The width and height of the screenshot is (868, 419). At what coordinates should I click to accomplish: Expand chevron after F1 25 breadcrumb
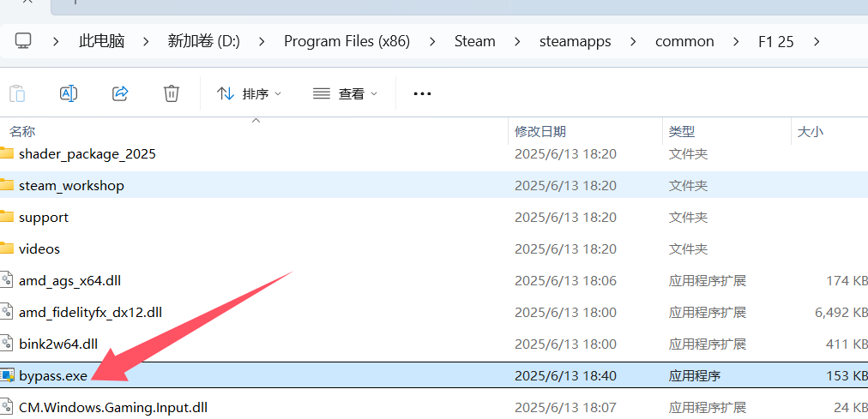816,41
